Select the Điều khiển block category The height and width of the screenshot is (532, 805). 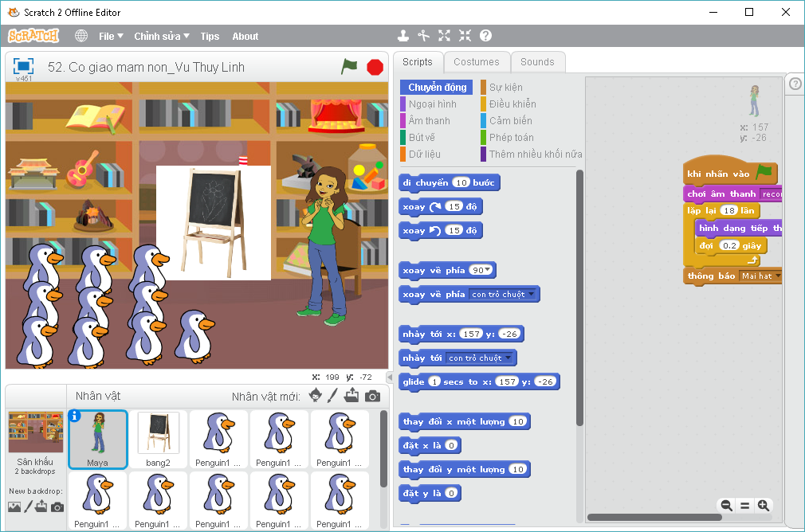coord(512,104)
